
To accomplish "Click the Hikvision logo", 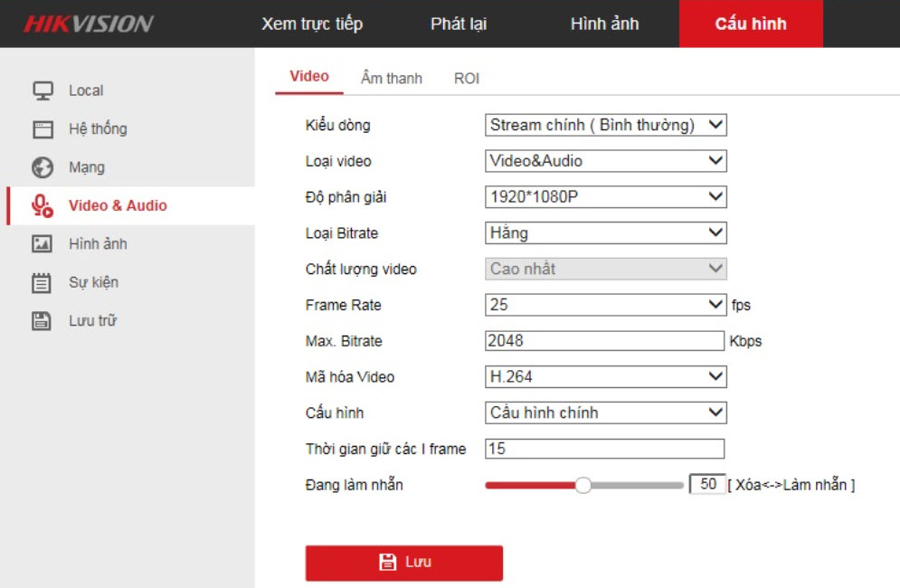I will [x=89, y=24].
